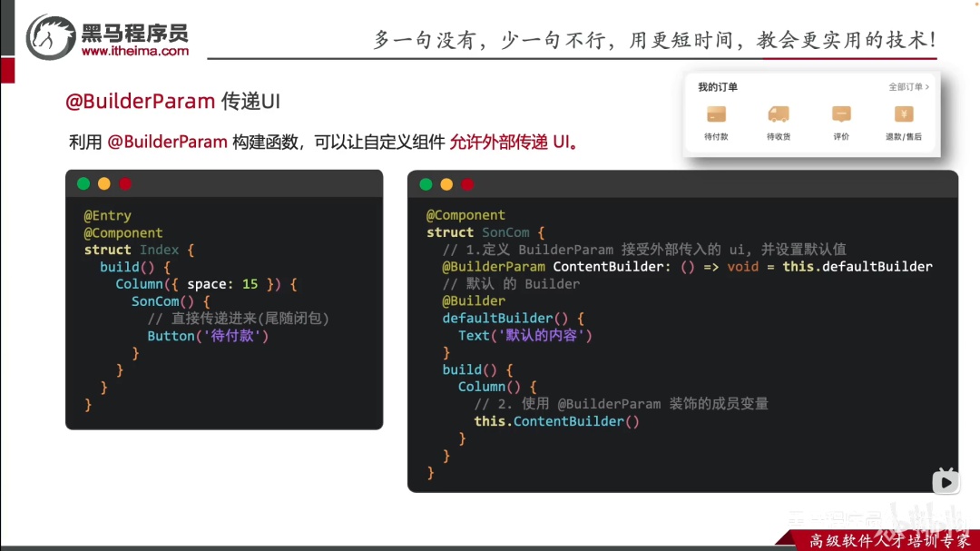Viewport: 980px width, 551px height.
Task: Click the 高级软件人才培训专家 red banner
Action: tap(887, 540)
